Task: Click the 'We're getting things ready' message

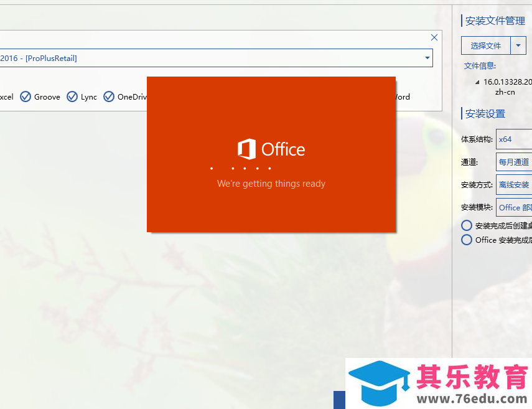Action: tap(271, 184)
